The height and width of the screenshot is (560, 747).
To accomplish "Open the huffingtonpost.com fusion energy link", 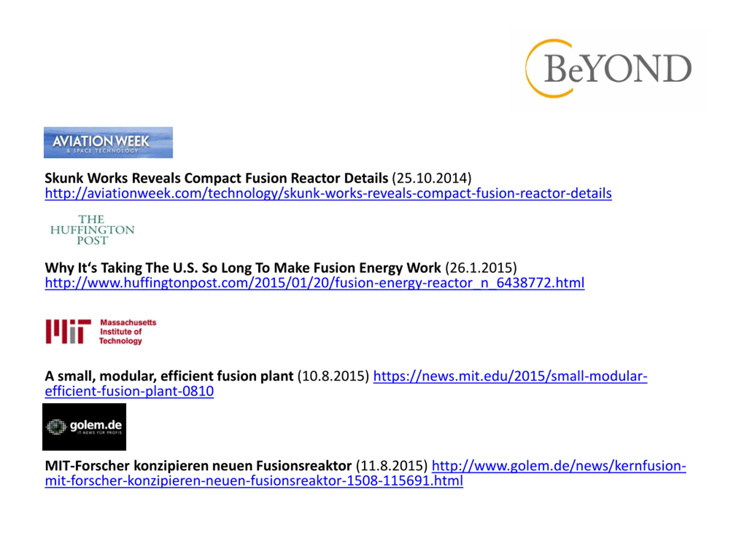I will tap(315, 283).
